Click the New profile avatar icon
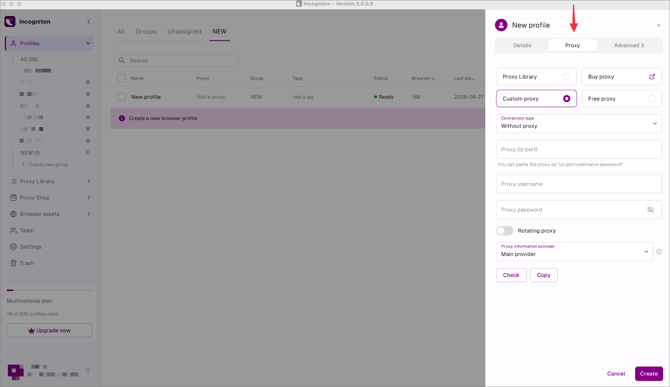Screen dimensions: 670x387 point(501,25)
